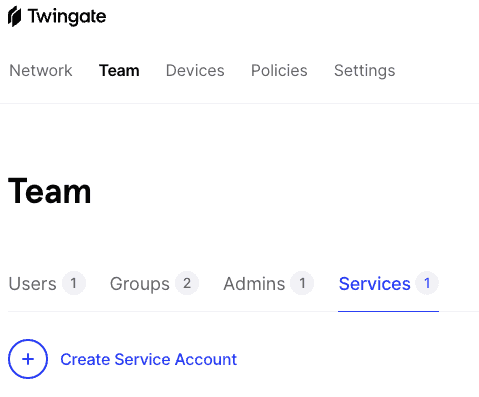
Task: Click the Twingate leaf logo icon
Action: coord(15,17)
